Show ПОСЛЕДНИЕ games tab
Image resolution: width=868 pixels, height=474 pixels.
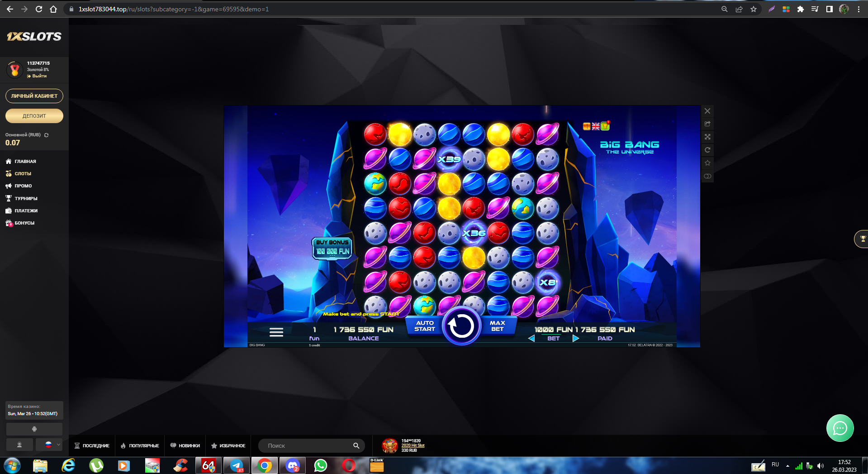[x=92, y=445]
